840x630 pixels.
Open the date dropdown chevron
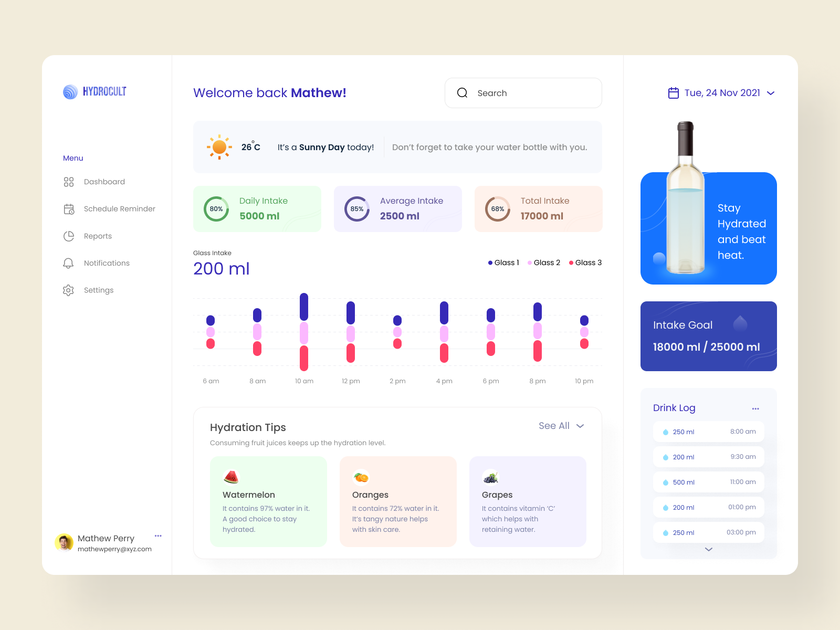pyautogui.click(x=771, y=93)
